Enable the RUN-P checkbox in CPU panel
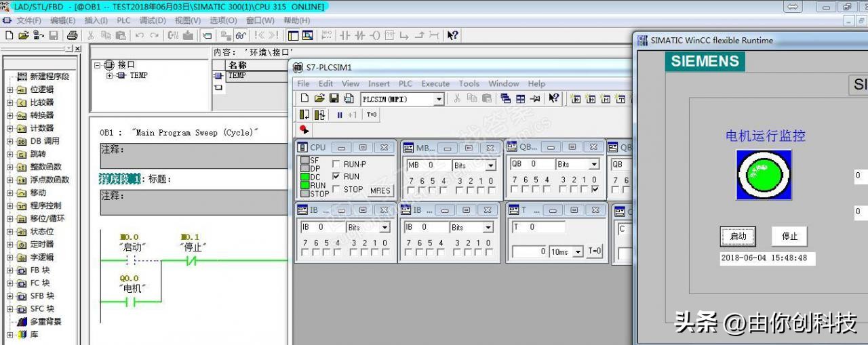Image resolution: width=868 pixels, height=345 pixels. pos(336,164)
